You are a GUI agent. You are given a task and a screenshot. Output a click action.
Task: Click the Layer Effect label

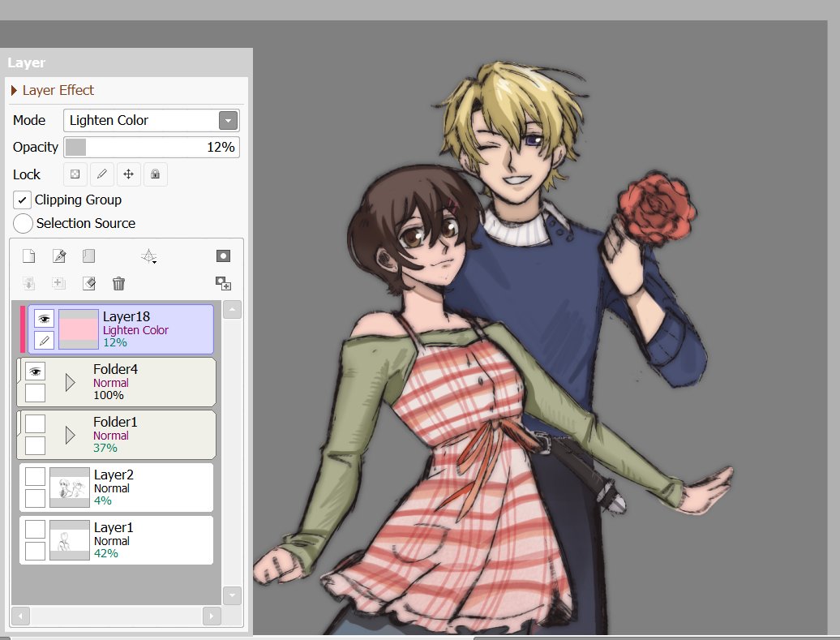tap(58, 90)
